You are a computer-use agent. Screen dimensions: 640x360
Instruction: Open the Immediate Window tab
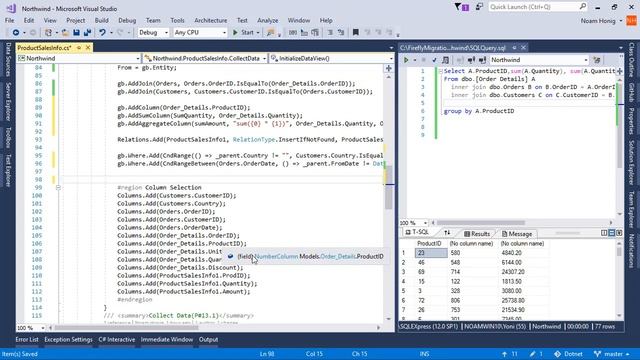point(167,340)
